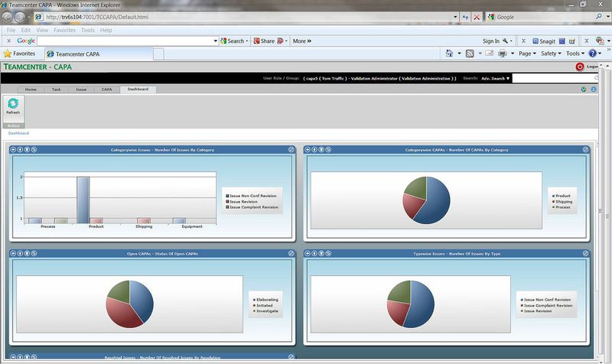This screenshot has width=612, height=364.
Task: Click the Shipping legend swatch in Categorywise CAPAs
Action: point(553,202)
